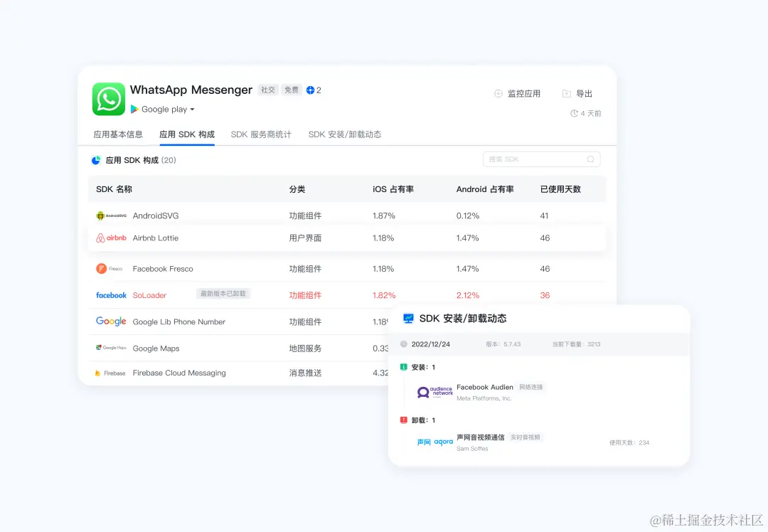Viewport: 768px width, 532px height.
Task: Click the Android 占有率 column header
Action: [x=486, y=189]
